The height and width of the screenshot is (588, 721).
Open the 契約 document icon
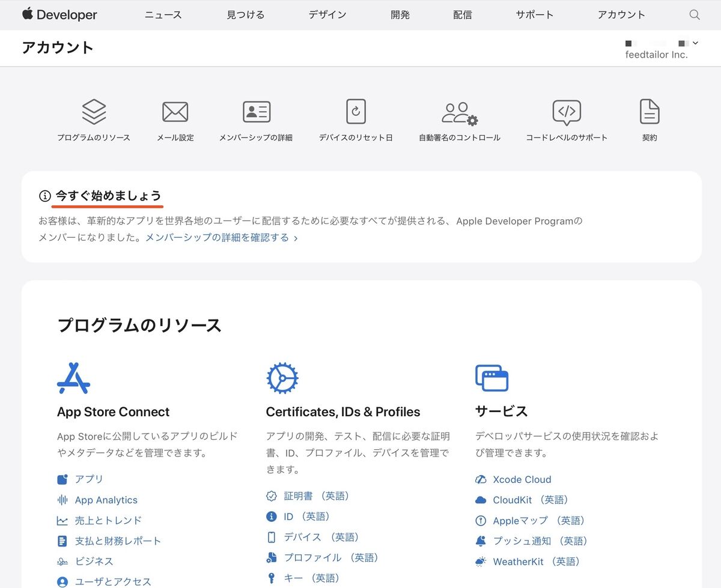(650, 112)
